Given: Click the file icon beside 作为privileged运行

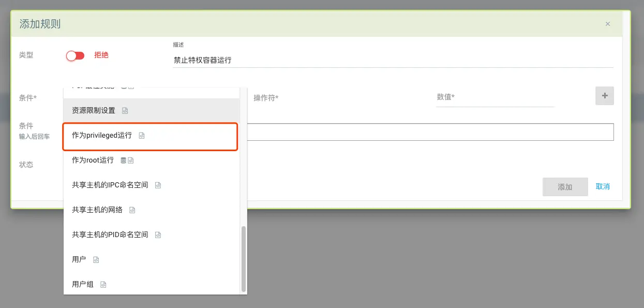Looking at the screenshot, I should coord(142,136).
